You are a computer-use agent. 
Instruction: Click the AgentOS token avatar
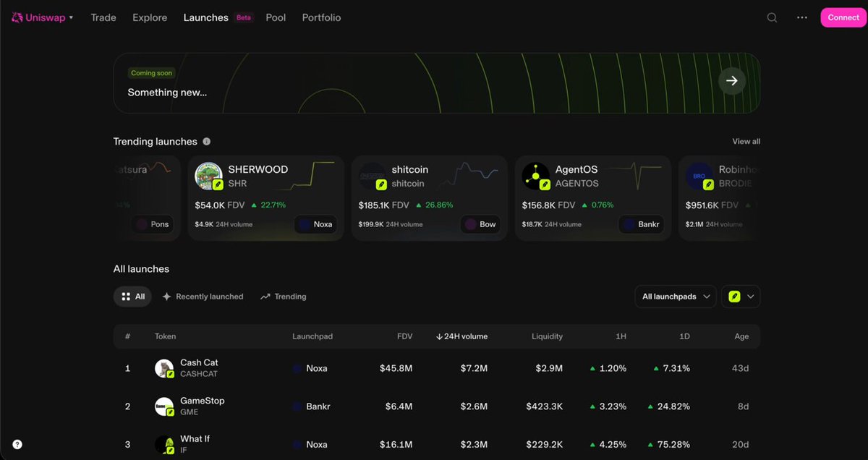(536, 176)
